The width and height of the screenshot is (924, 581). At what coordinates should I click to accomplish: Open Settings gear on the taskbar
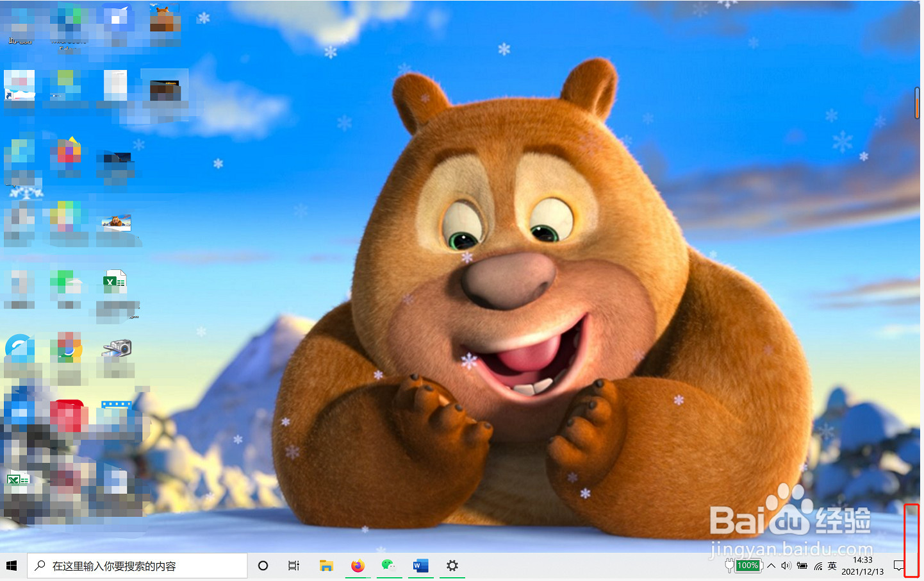point(452,566)
